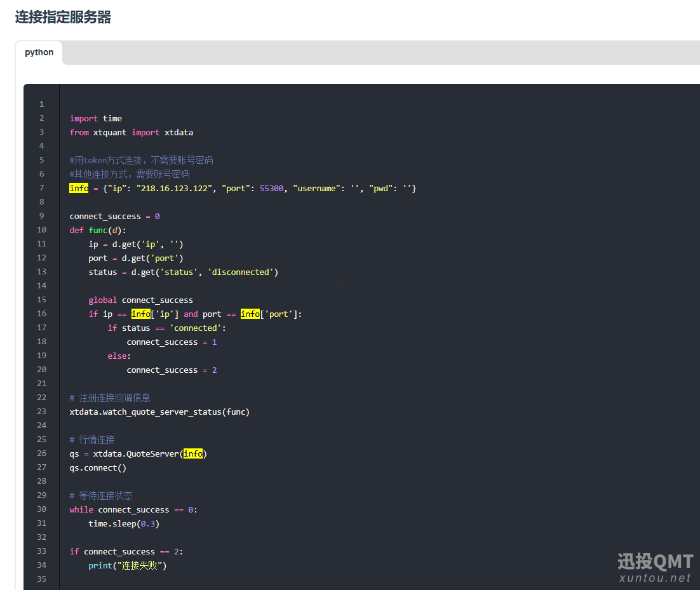
Task: Click the 'import time' code line
Action: 95,118
